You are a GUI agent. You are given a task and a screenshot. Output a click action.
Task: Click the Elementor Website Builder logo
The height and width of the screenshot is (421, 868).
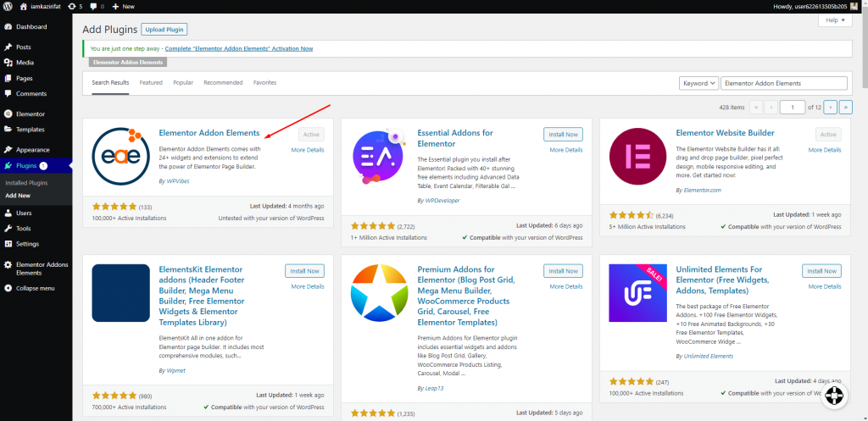pyautogui.click(x=637, y=156)
